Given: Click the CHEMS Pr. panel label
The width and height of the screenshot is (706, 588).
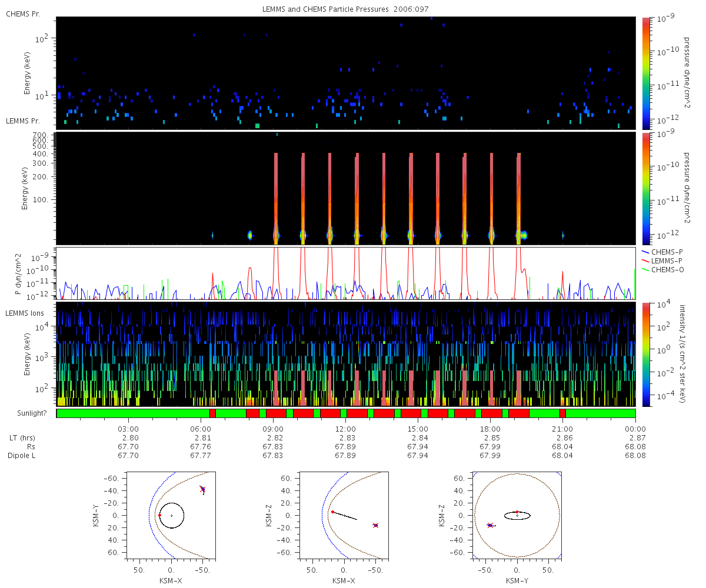Looking at the screenshot, I should (x=23, y=14).
